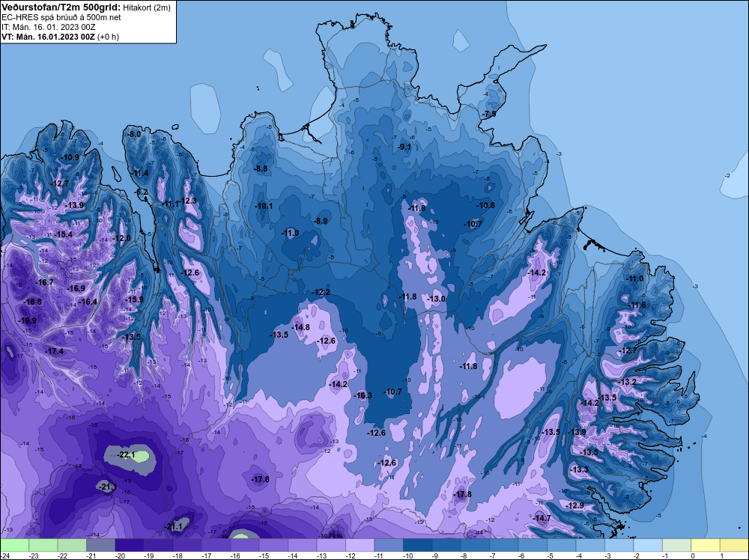Click the -22.1 temperature value on the map
Image resolution: width=749 pixels, height=560 pixels.
127,454
